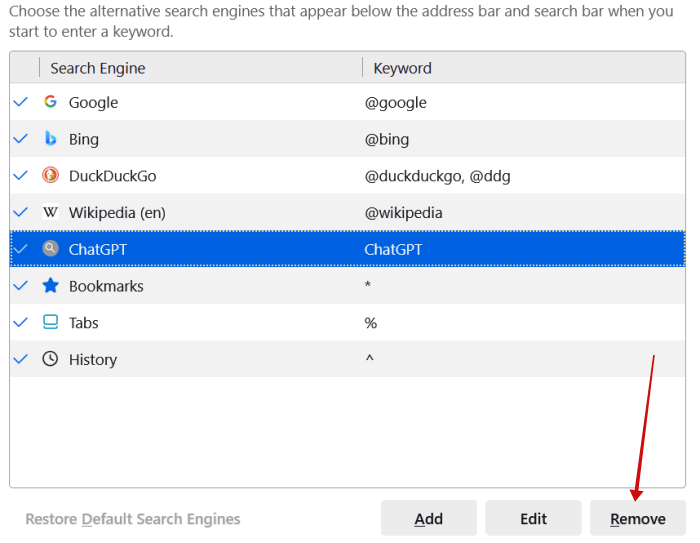Image resolution: width=700 pixels, height=543 pixels.
Task: Uncheck the Bookmarks checkmark
Action: coord(21,285)
